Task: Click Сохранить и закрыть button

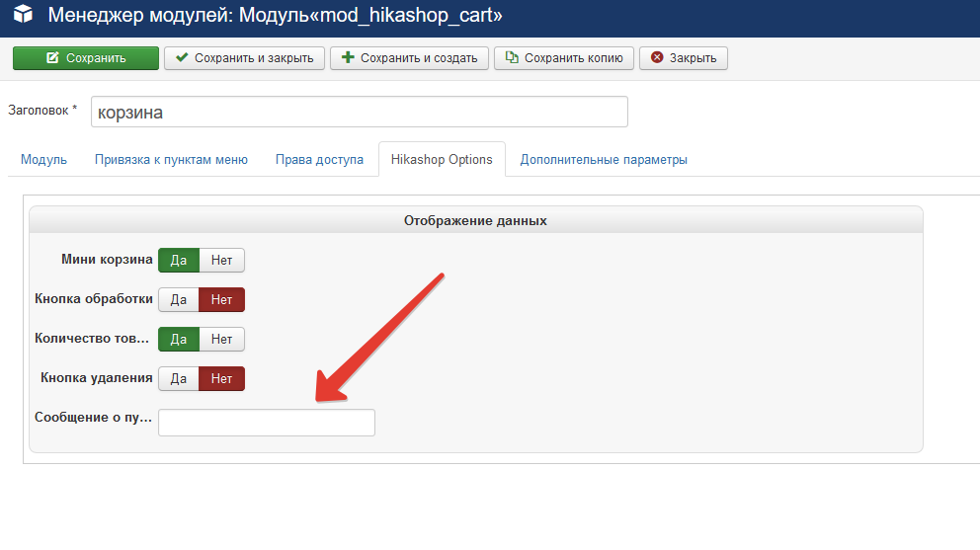Action: pyautogui.click(x=244, y=58)
